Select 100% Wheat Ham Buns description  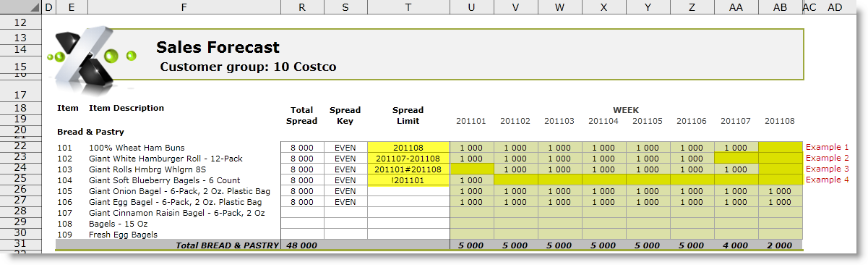pos(137,148)
